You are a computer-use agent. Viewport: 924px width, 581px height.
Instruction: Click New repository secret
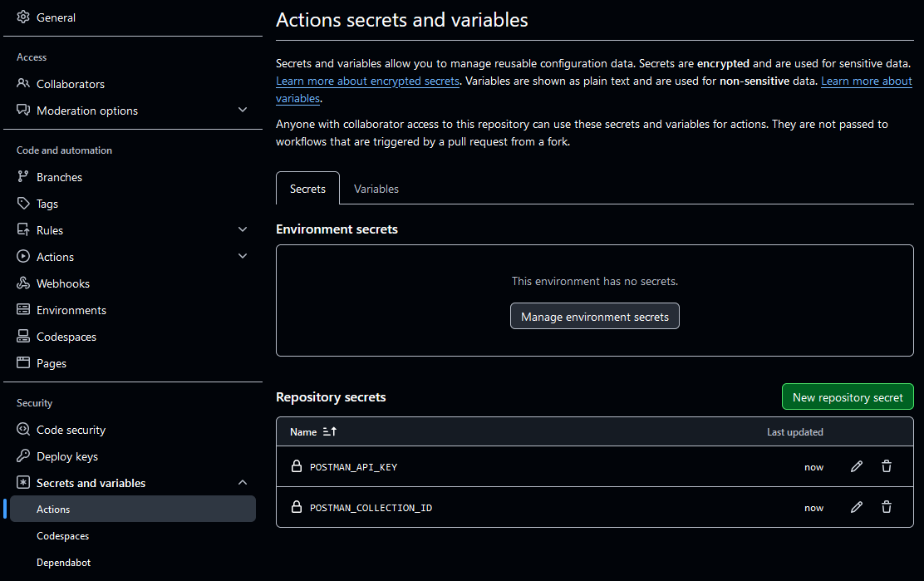[x=848, y=396]
